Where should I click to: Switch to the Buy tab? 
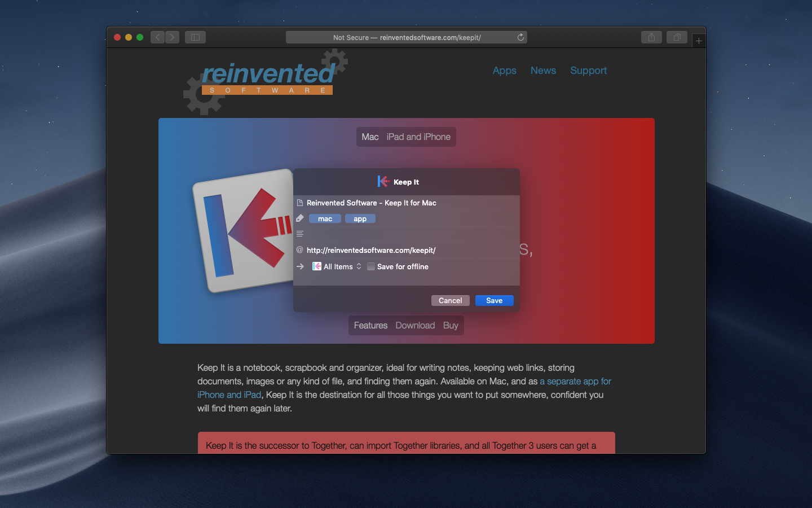[451, 325]
